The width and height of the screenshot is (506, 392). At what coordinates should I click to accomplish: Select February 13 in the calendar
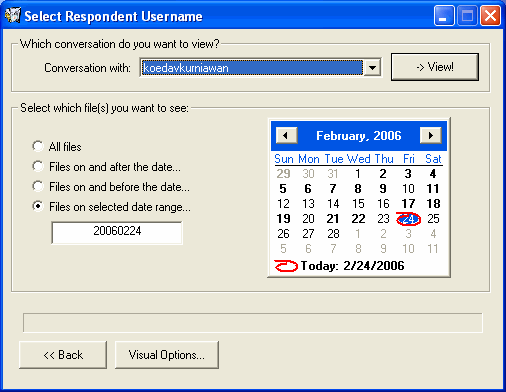pos(308,204)
